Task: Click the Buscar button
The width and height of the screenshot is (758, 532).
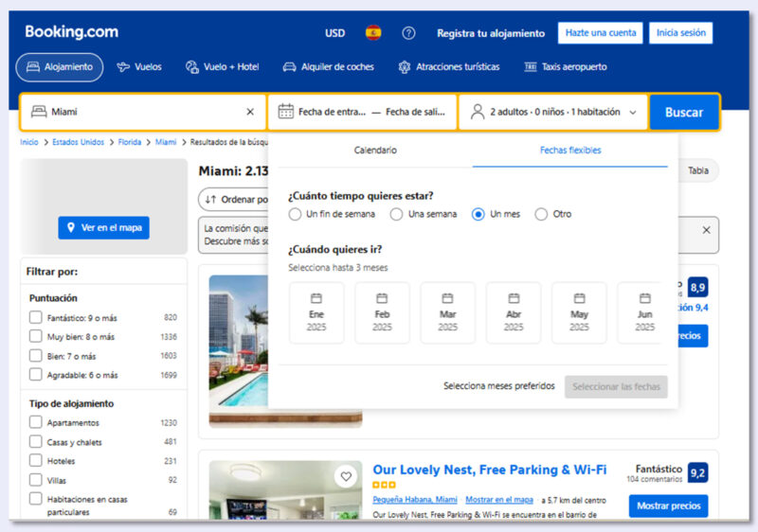Action: point(684,113)
